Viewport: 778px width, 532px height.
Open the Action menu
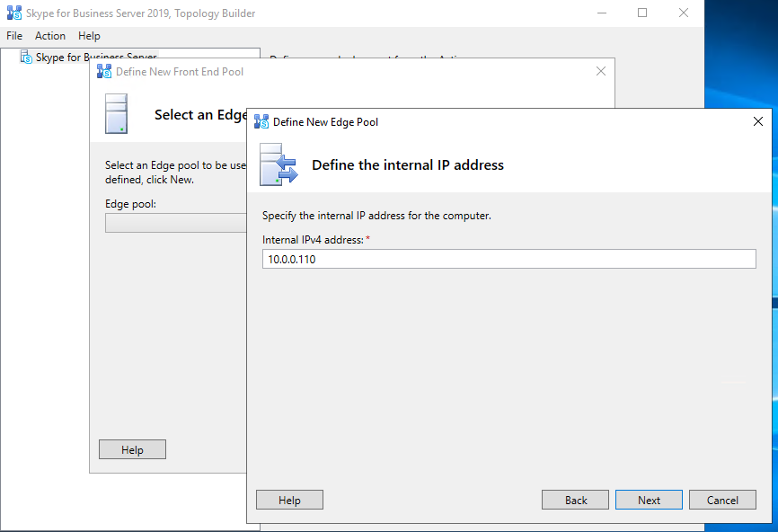[50, 36]
